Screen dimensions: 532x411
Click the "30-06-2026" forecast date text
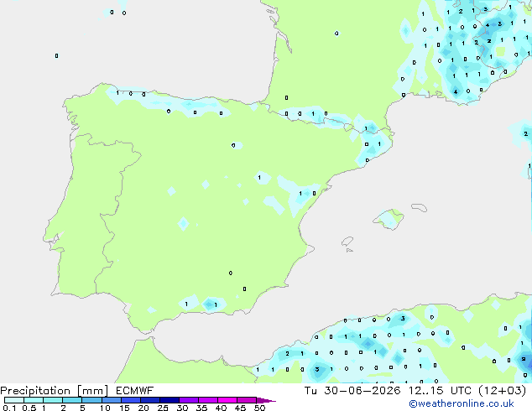tap(362, 391)
